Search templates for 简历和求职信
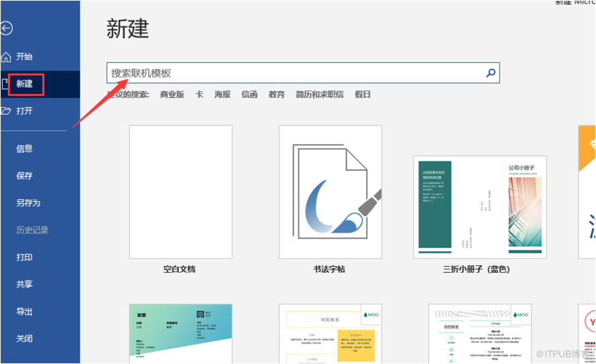This screenshot has height=364, width=596. (320, 95)
